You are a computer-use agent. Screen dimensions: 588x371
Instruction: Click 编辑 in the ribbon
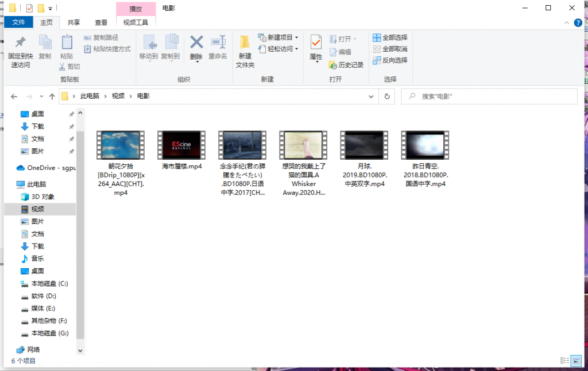click(341, 52)
